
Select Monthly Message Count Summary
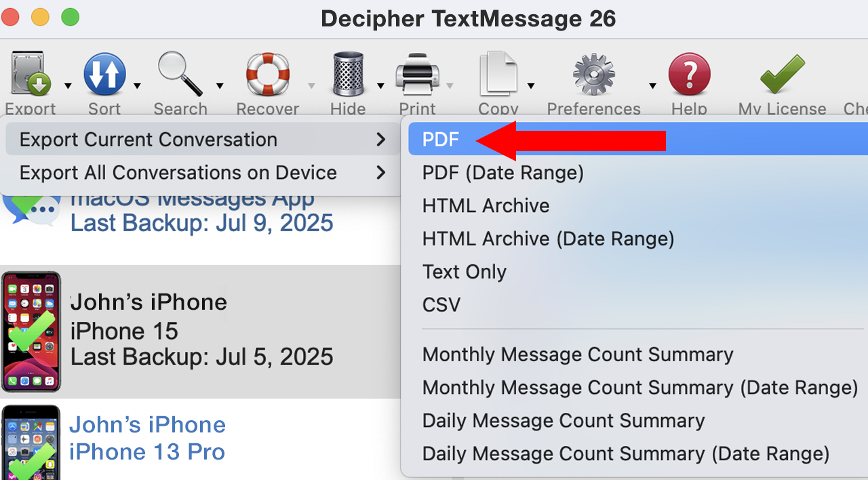click(x=578, y=354)
